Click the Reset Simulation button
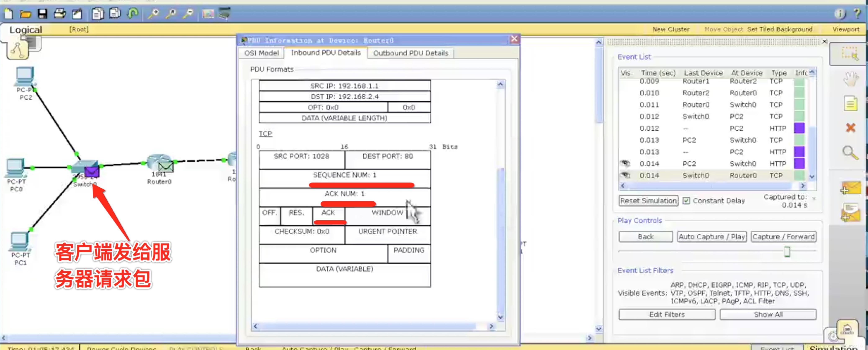Viewport: 868px width, 350px height. (648, 201)
